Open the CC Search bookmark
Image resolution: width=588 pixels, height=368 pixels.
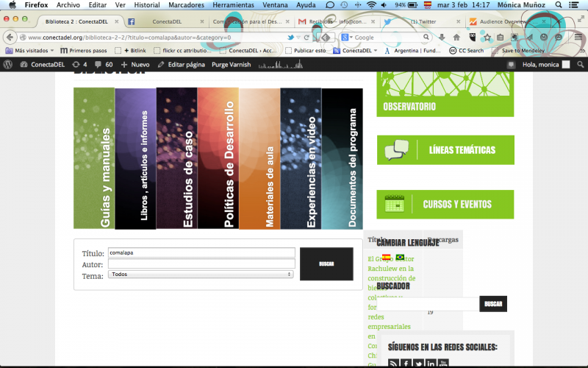[467, 50]
